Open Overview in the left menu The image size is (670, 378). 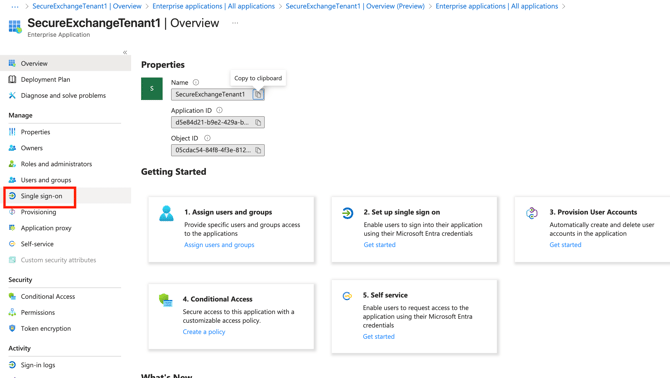(65, 63)
